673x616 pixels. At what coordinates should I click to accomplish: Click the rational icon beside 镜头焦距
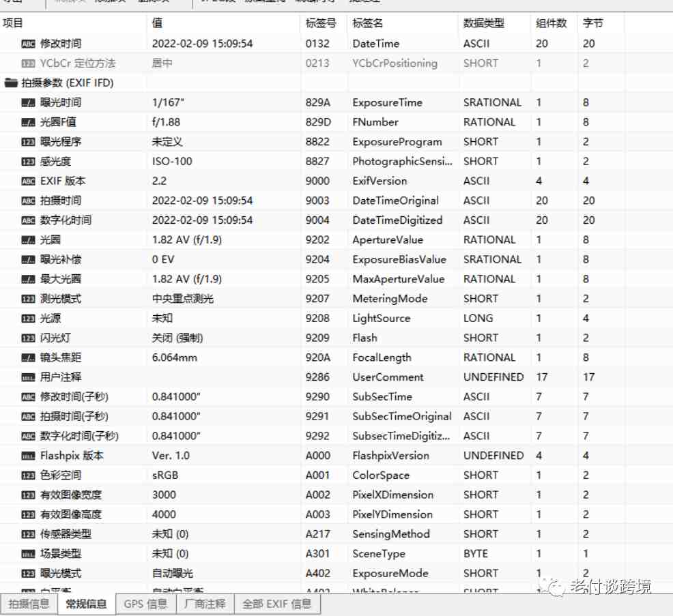coord(29,357)
